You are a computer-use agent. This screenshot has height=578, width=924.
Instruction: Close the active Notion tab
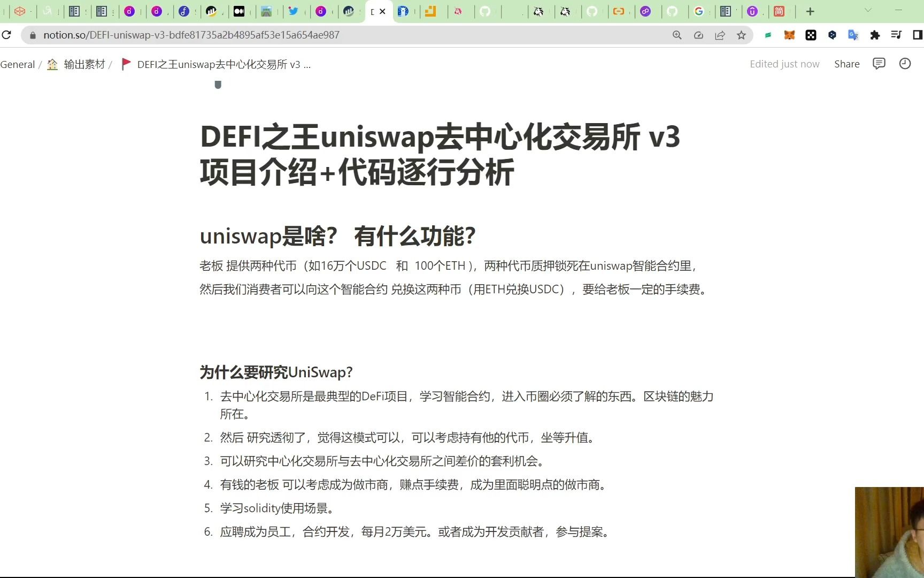click(x=382, y=11)
